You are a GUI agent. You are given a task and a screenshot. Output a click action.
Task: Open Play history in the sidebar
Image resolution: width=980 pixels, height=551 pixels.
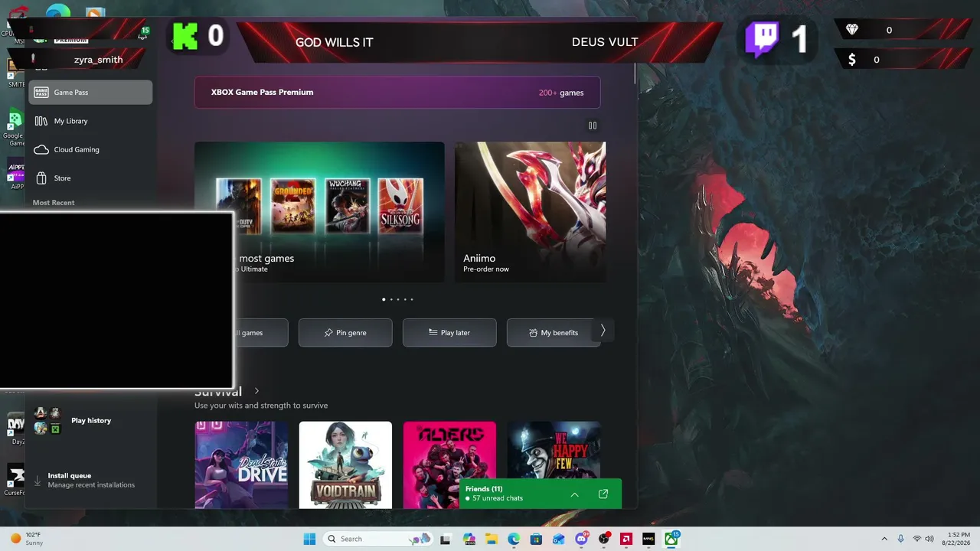(90, 420)
